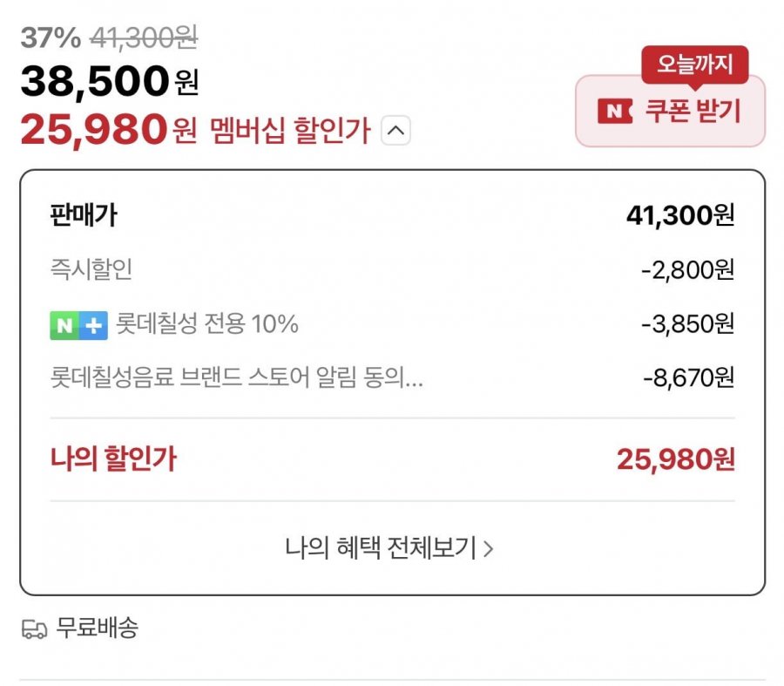The width and height of the screenshot is (784, 686).
Task: Click the Naver N icon on coupon button
Action: pyautogui.click(x=615, y=112)
